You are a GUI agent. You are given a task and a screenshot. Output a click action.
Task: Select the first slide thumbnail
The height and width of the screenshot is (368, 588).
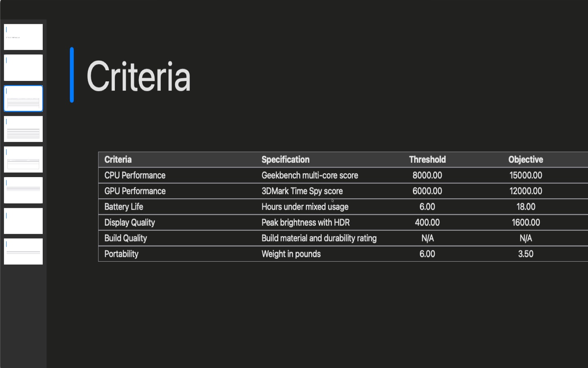tap(23, 36)
